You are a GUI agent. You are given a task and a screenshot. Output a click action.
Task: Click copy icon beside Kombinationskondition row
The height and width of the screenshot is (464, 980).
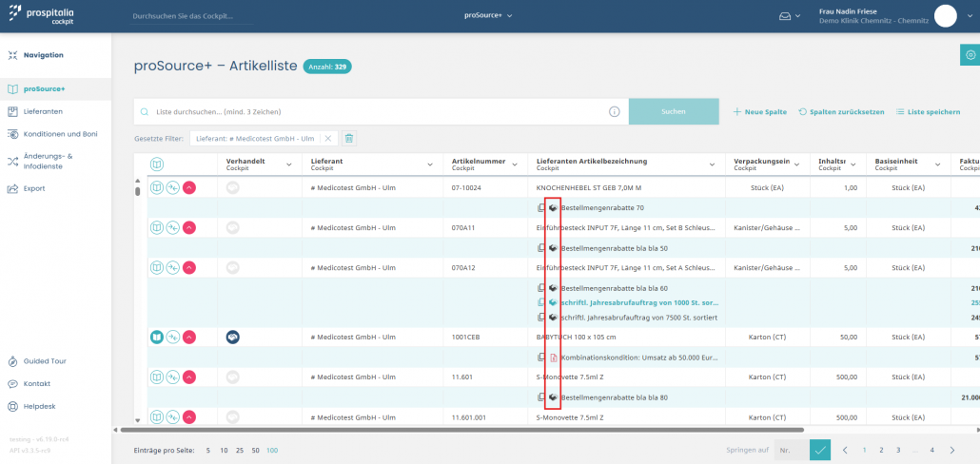[x=541, y=358]
